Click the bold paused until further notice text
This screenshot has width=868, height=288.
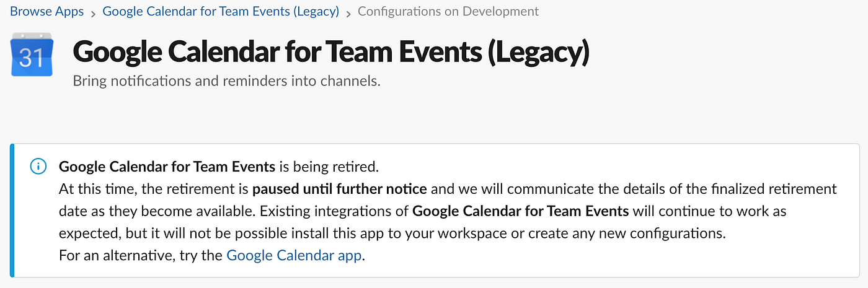click(x=340, y=188)
